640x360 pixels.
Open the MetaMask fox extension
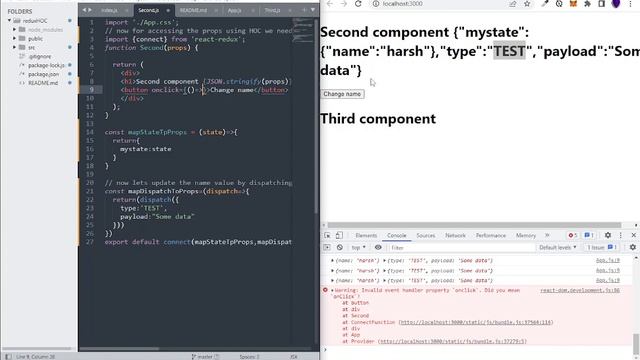coord(573,4)
